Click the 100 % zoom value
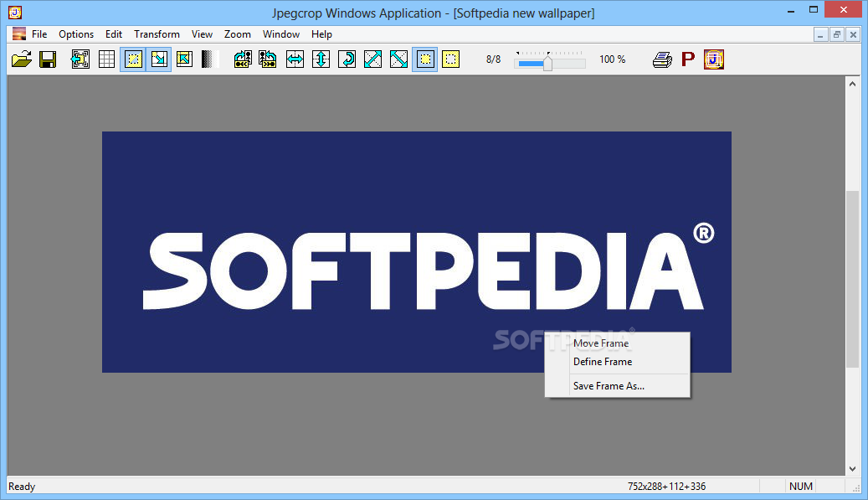The width and height of the screenshot is (868, 500). [612, 59]
